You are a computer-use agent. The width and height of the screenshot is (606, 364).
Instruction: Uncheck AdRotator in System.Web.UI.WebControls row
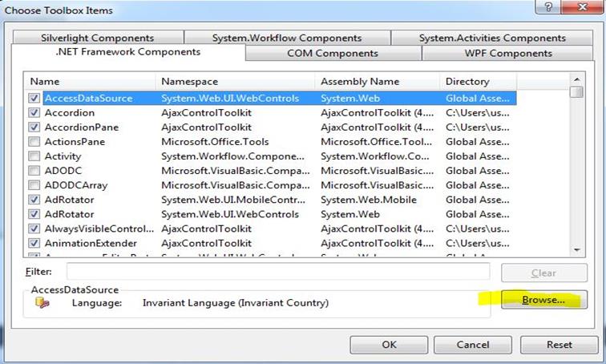34,214
